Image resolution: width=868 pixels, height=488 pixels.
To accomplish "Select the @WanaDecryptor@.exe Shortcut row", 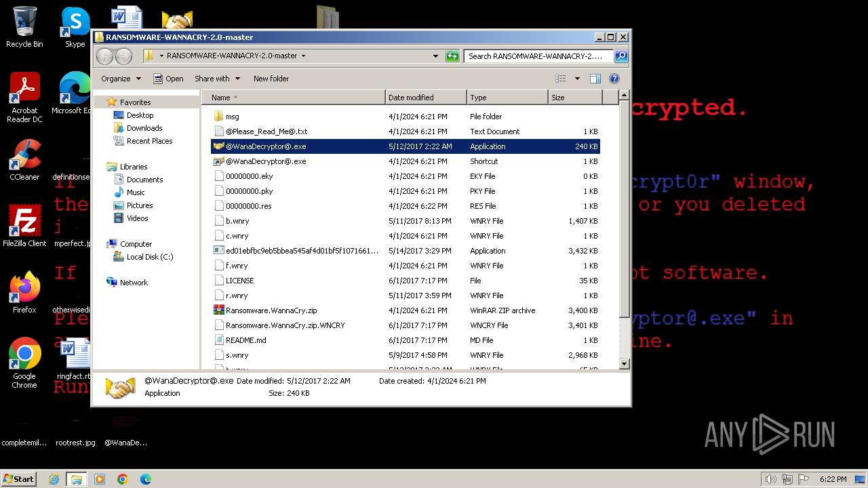I will pyautogui.click(x=406, y=161).
